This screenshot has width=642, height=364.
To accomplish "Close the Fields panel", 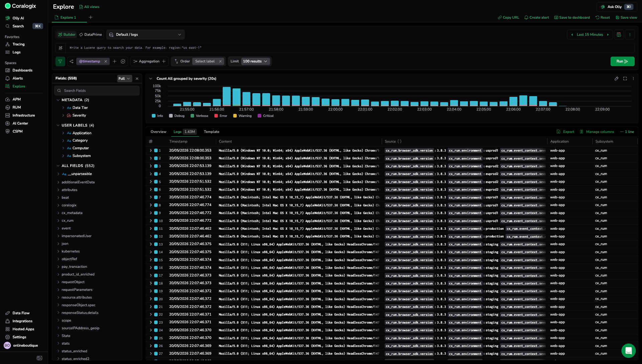I will tap(137, 78).
